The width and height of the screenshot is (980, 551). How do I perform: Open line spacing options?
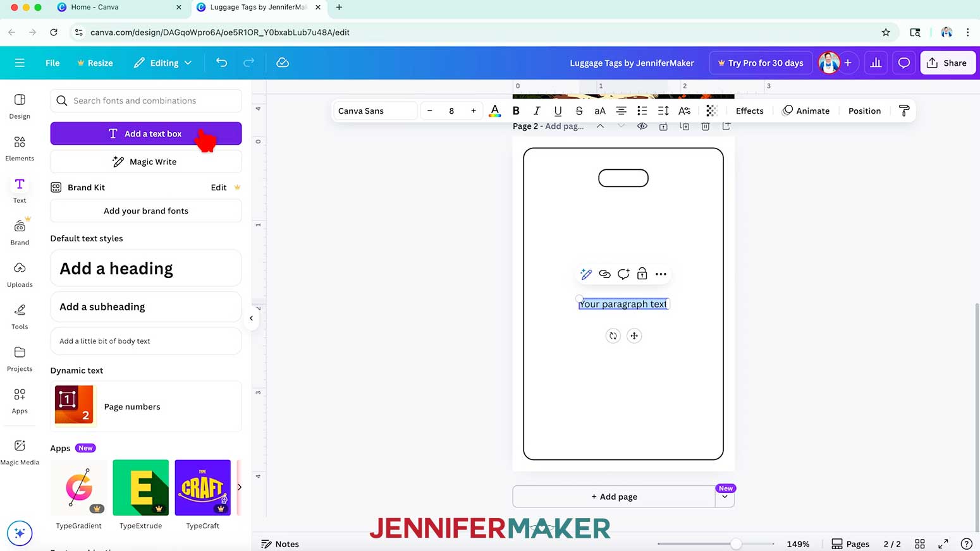663,111
